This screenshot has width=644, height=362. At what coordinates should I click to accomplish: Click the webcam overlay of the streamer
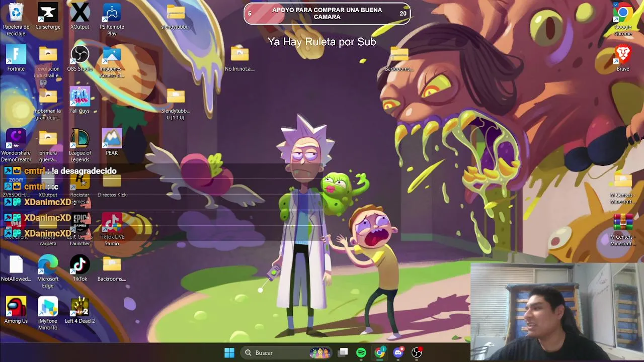[557, 312]
